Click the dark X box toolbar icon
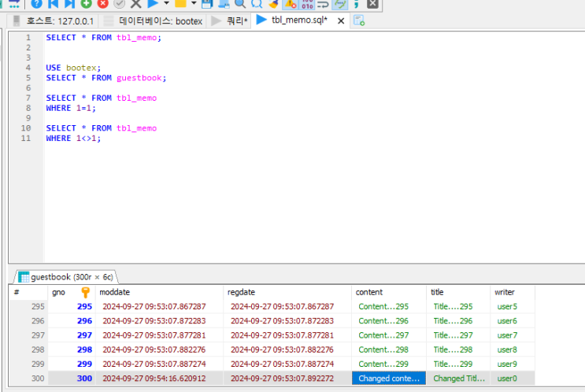Screen dimensions: 585x392 point(372,4)
